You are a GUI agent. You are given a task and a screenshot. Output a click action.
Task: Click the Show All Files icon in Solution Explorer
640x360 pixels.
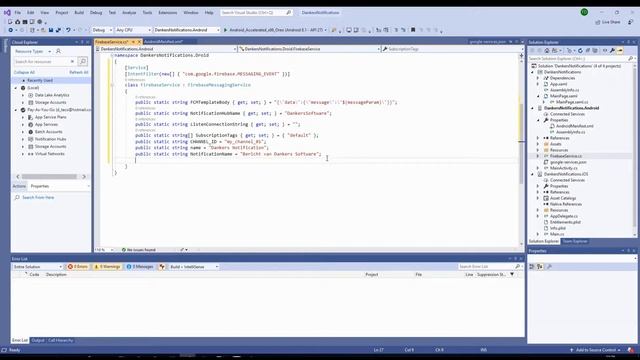click(x=595, y=51)
